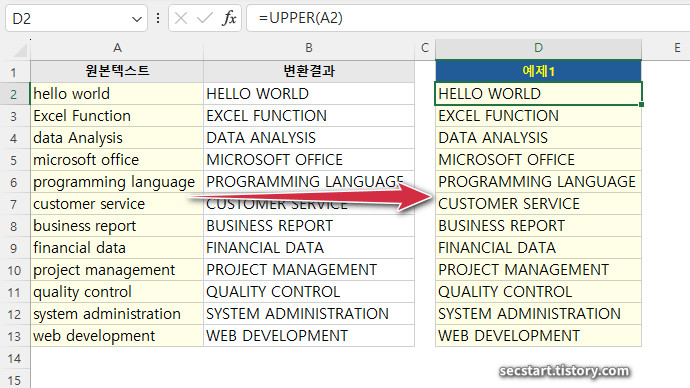Select column D header
The image size is (690, 388).
[538, 48]
